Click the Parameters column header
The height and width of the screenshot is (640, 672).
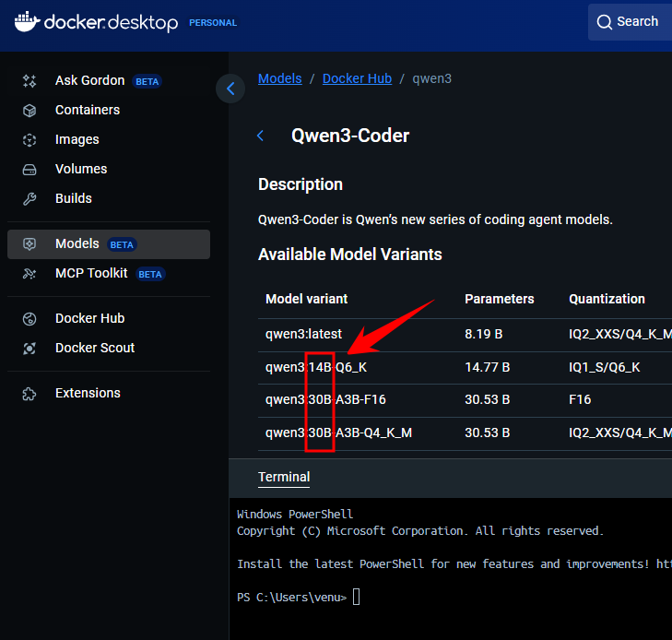(500, 299)
